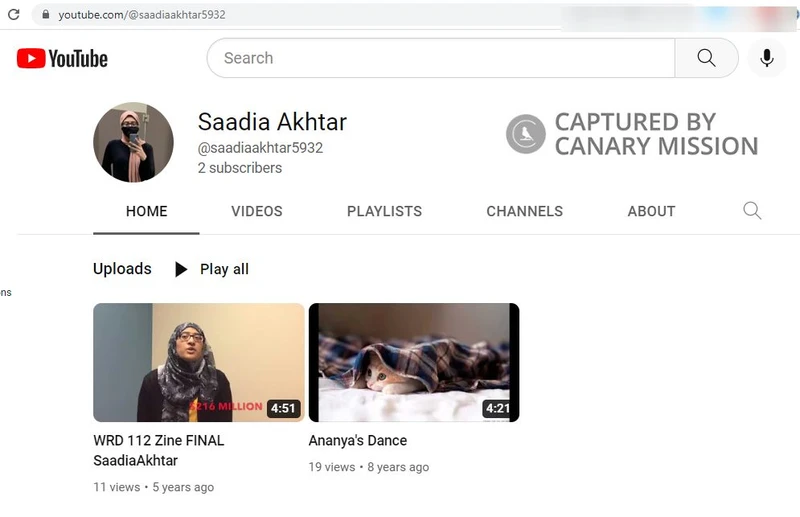Go to the CHANNELS tab
800x517 pixels.
524,211
